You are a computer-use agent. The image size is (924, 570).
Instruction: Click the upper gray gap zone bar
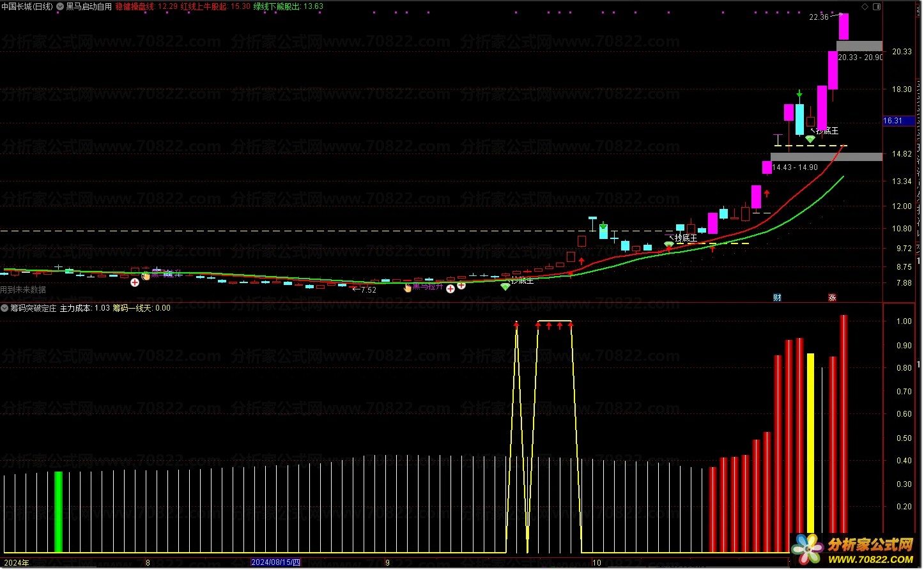[859, 46]
